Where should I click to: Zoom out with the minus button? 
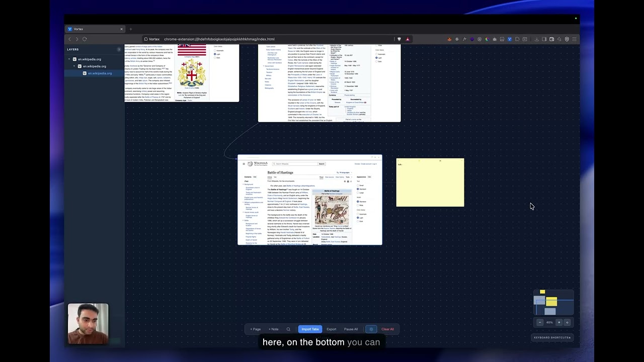[540, 322]
